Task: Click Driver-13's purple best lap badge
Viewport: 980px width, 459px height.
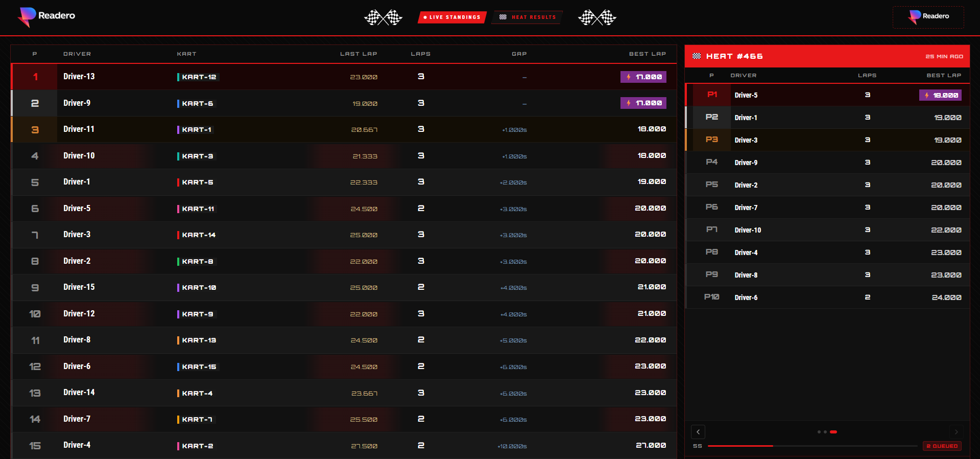Action: click(x=643, y=77)
